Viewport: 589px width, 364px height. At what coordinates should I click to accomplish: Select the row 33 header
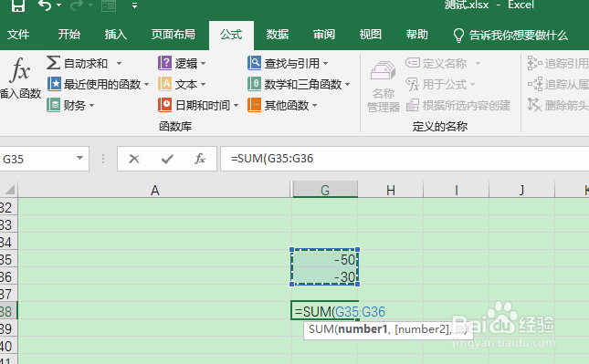(x=7, y=224)
